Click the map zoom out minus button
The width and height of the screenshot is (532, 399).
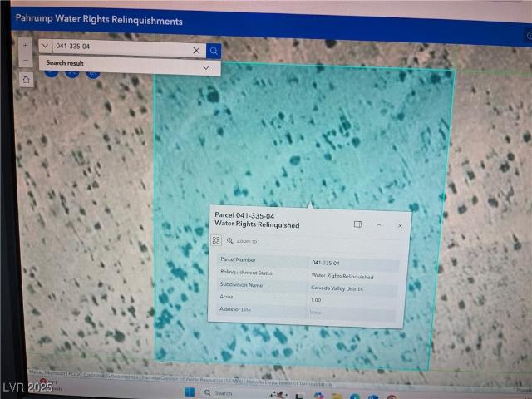[25, 61]
